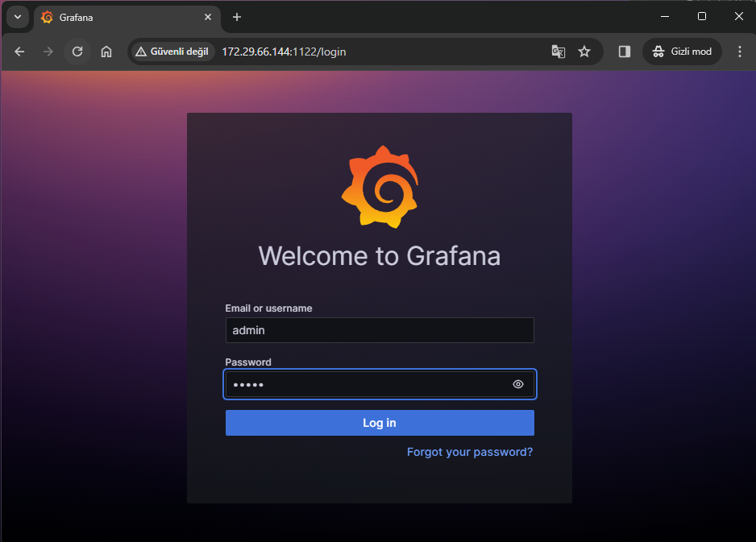Minimize the browser window

pyautogui.click(x=665, y=16)
